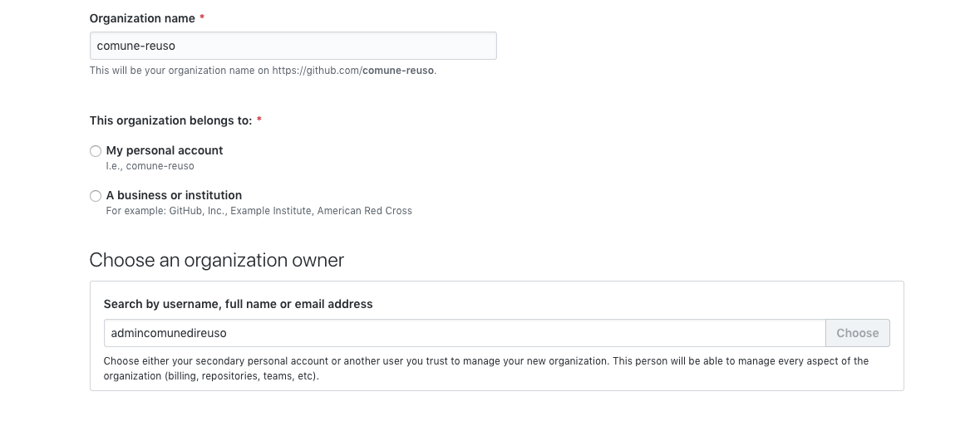This screenshot has height=421, width=980.
Task: Click the Organization name input field
Action: click(293, 46)
